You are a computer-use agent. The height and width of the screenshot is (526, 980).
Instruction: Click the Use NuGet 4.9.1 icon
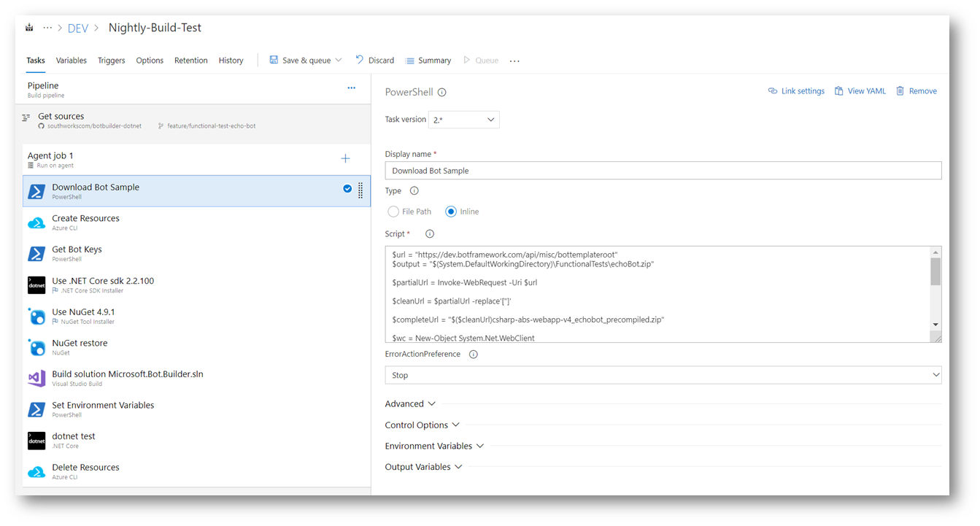pos(36,316)
